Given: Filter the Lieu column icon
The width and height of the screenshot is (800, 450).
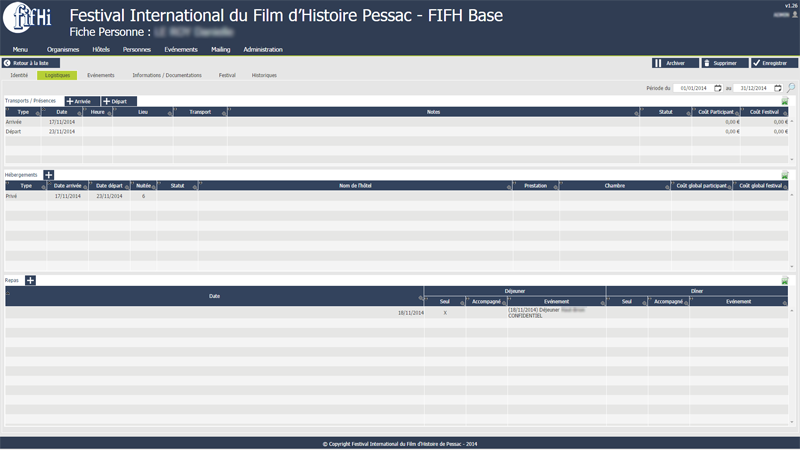Looking at the screenshot, I should [x=169, y=113].
